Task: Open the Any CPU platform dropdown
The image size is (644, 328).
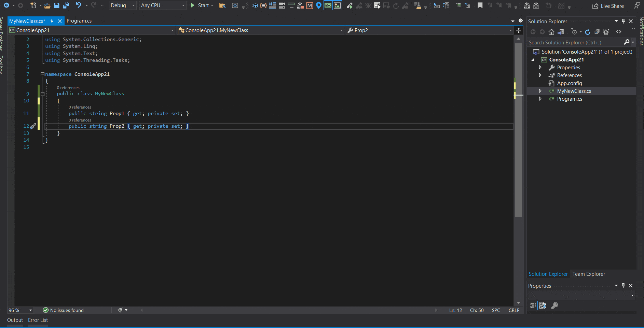Action: [x=163, y=5]
